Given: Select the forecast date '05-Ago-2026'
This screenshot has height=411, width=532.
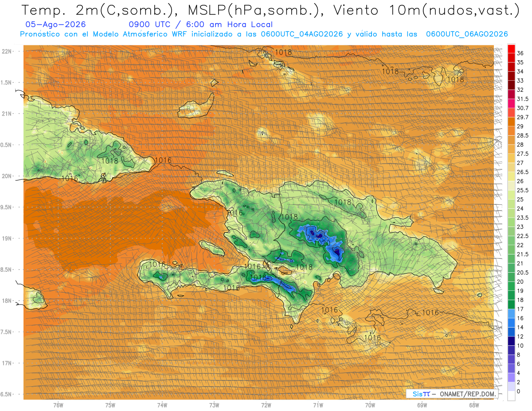Looking at the screenshot, I should (55, 24).
